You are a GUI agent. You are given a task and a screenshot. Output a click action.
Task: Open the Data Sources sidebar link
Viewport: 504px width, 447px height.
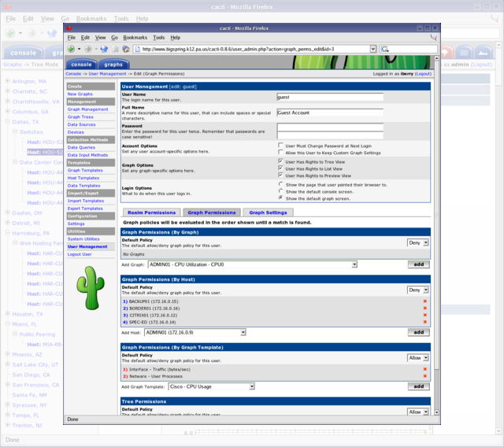tap(81, 124)
